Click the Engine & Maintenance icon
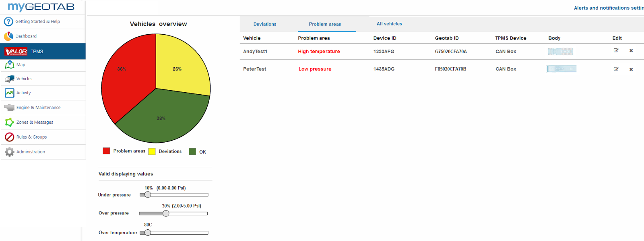The width and height of the screenshot is (644, 241). pos(10,108)
